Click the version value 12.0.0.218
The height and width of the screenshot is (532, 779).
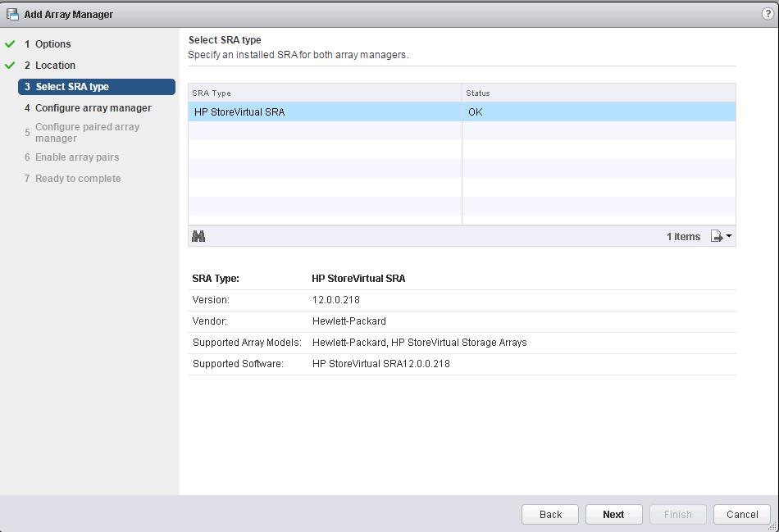[336, 300]
